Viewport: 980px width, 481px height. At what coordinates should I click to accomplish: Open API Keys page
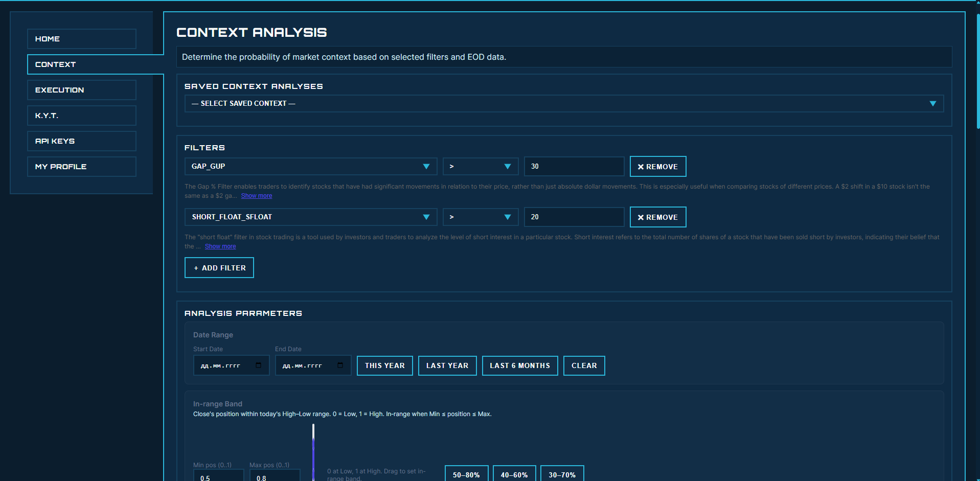(x=82, y=141)
